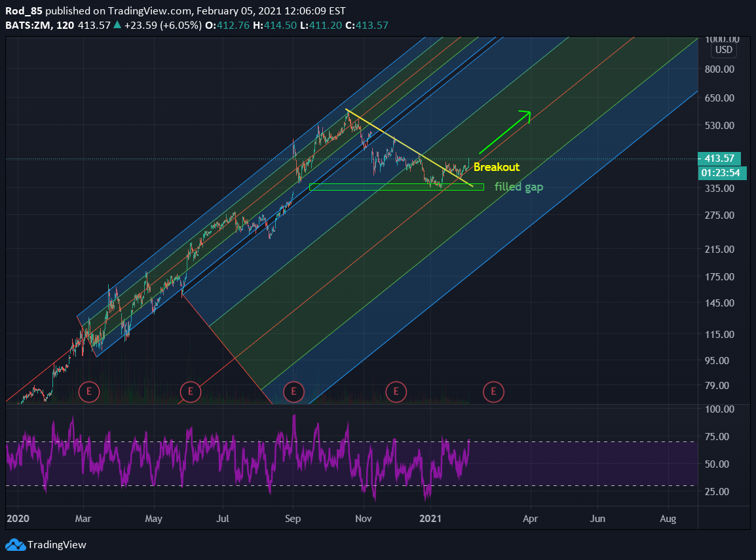
Task: Click the low value L:411.20 in header
Action: tap(320, 25)
